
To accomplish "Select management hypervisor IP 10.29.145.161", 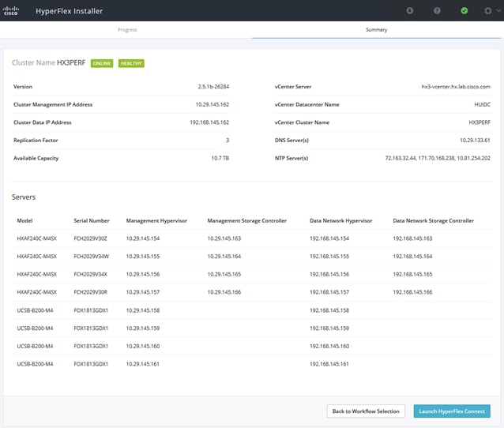I will point(143,364).
